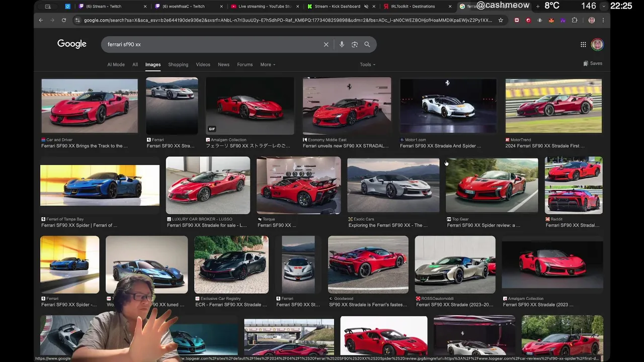644x362 pixels.
Task: Open the Amalgam Collection GIF thumbnail
Action: click(x=250, y=106)
